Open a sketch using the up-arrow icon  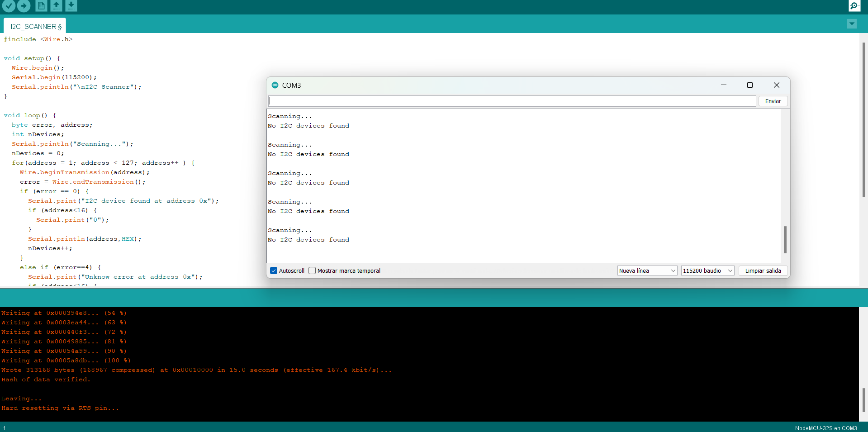click(x=56, y=5)
